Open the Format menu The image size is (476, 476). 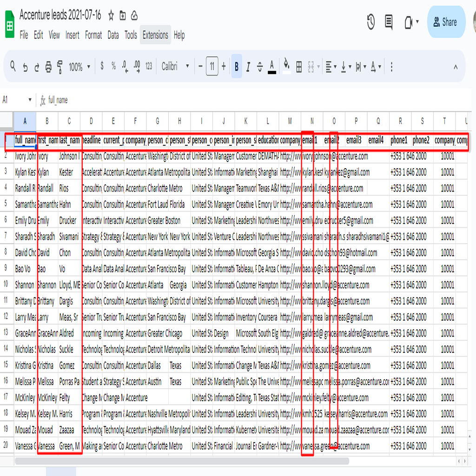pyautogui.click(x=93, y=35)
